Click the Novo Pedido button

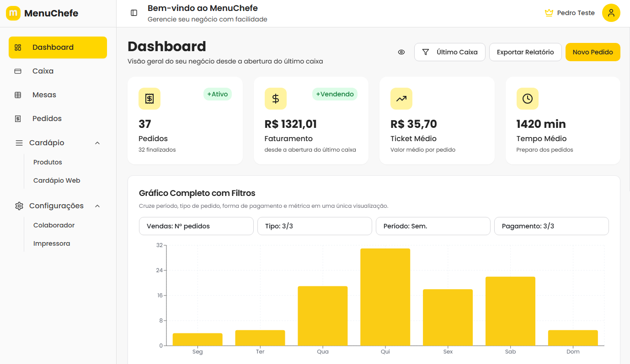tap(593, 52)
